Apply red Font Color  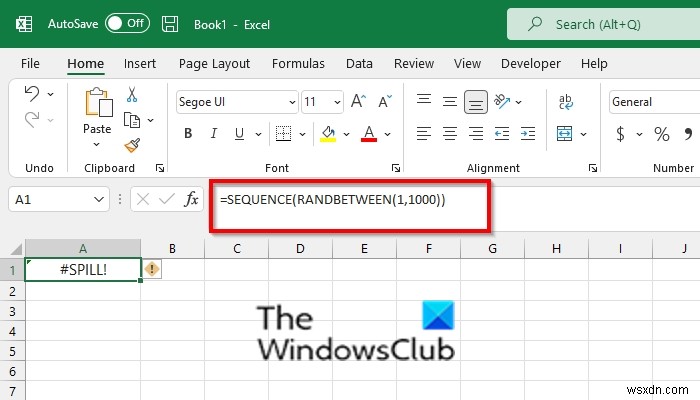pos(369,133)
